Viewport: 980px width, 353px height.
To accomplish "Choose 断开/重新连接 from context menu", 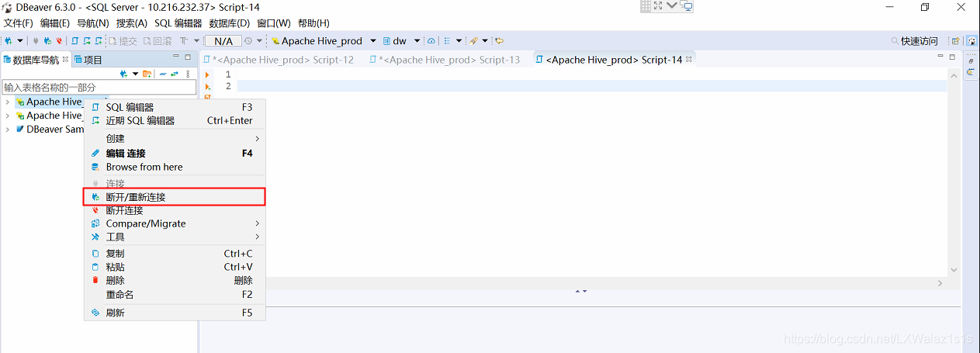I will pos(175,197).
